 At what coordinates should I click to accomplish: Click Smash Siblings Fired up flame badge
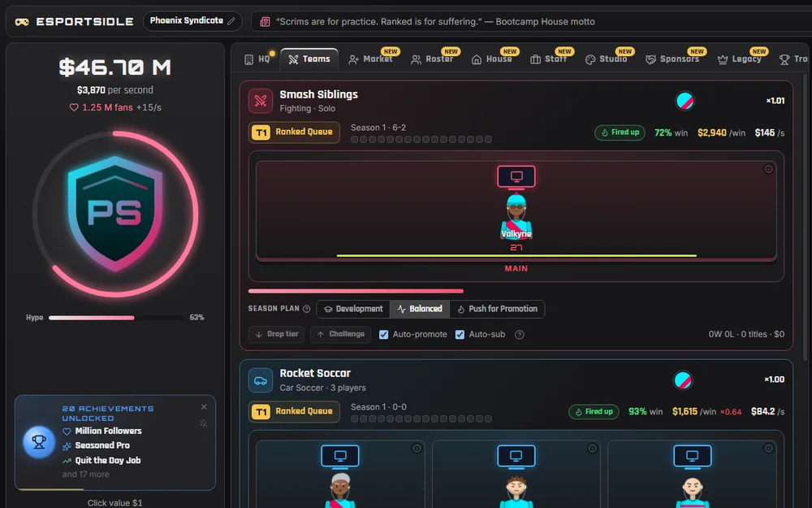(x=620, y=132)
